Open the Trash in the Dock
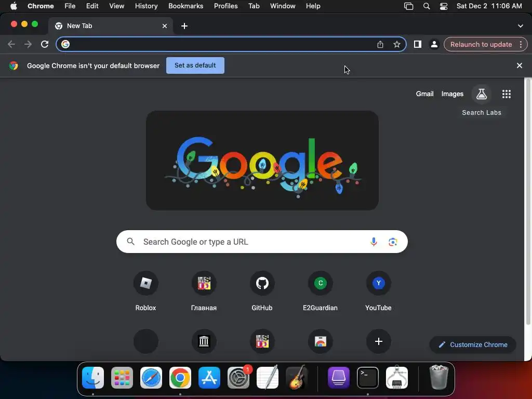Viewport: 532px width, 399px height. point(439,377)
